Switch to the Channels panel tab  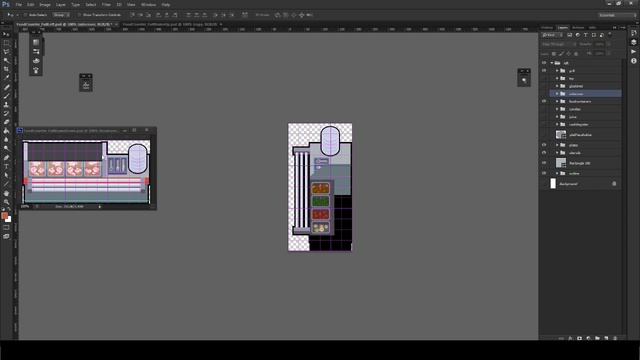click(x=547, y=28)
